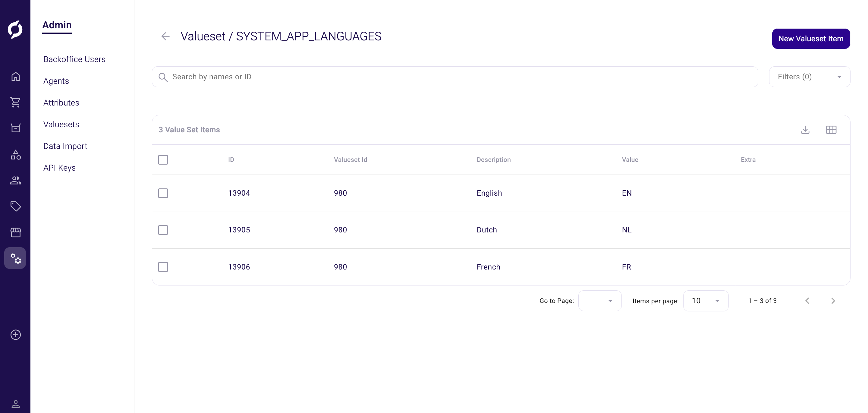
Task: Open the user profile icon
Action: click(15, 404)
